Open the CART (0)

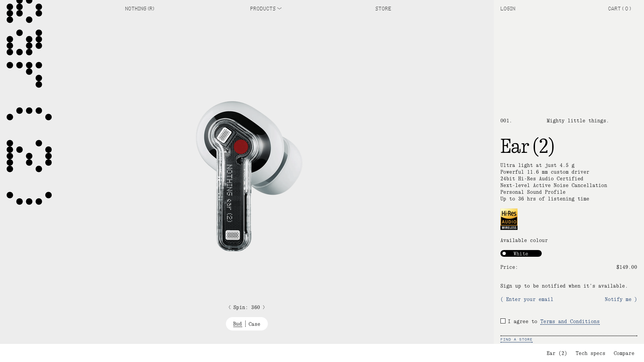tap(620, 8)
